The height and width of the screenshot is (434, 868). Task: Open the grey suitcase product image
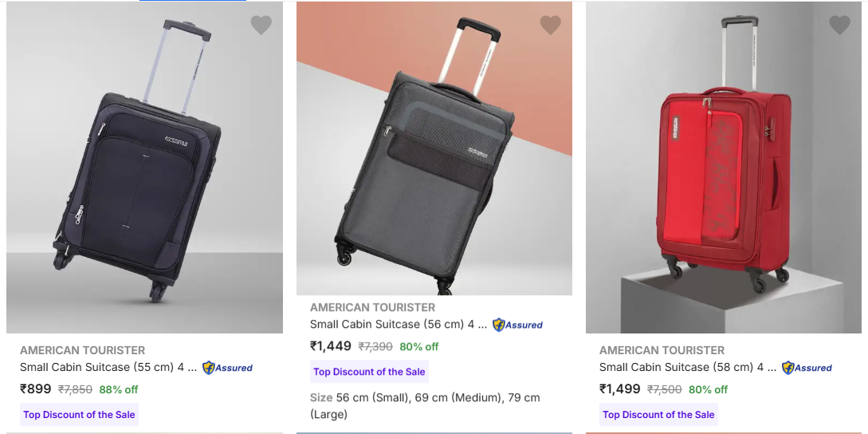[x=434, y=152]
